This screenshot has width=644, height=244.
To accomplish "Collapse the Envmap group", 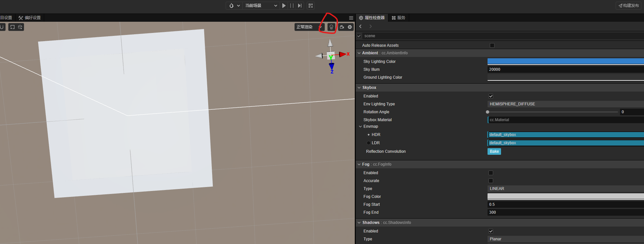I will pyautogui.click(x=360, y=126).
